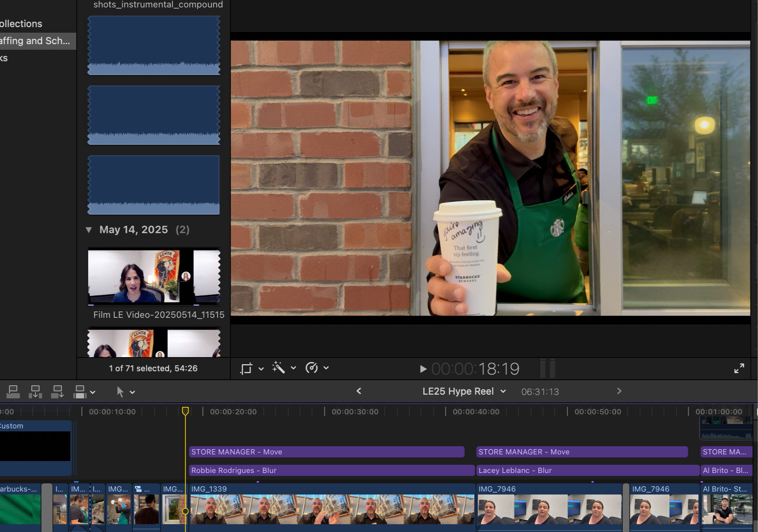Select the Collections sidebar item
758x532 pixels.
pyautogui.click(x=21, y=24)
